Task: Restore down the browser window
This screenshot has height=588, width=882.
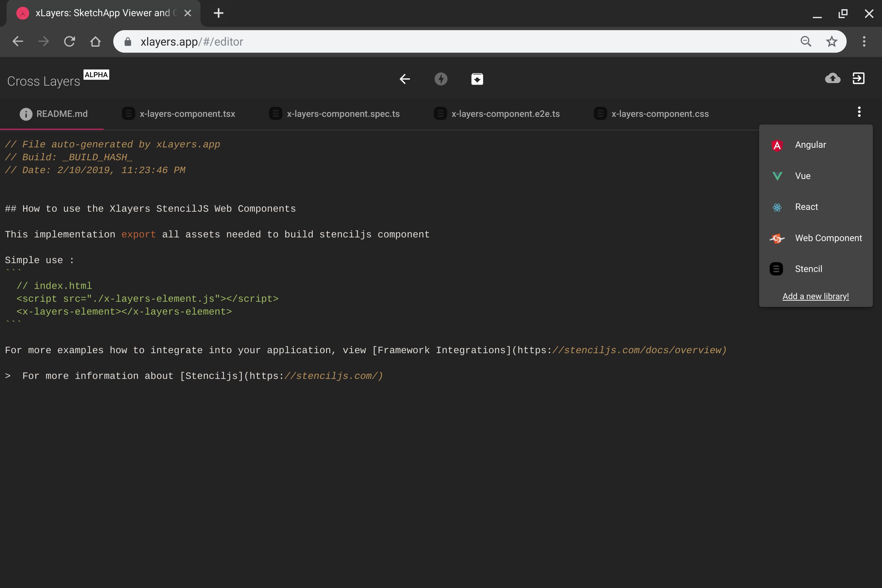Action: coord(843,14)
